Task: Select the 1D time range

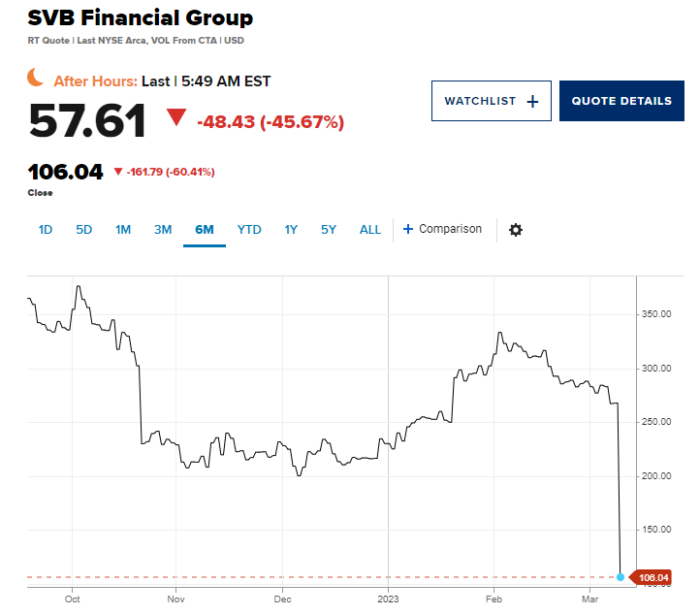Action: coord(46,230)
